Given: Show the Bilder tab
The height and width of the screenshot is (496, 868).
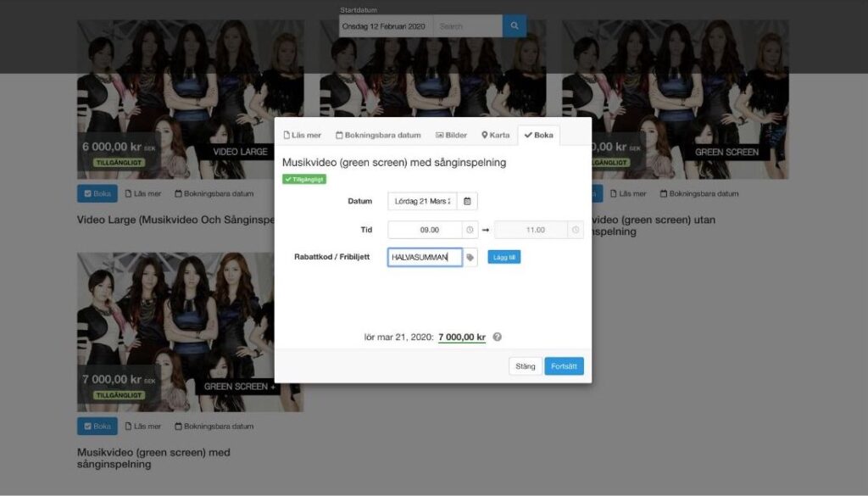Looking at the screenshot, I should pyautogui.click(x=451, y=135).
